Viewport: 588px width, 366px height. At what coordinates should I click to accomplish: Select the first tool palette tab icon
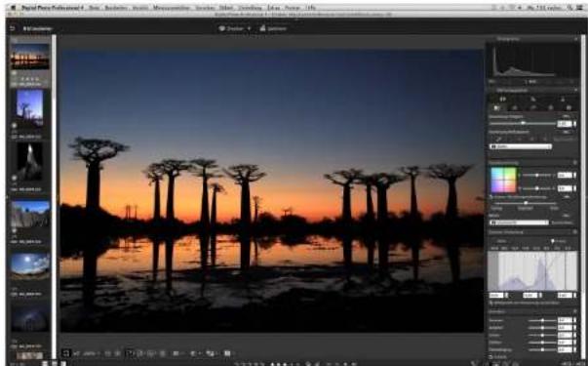[497, 108]
